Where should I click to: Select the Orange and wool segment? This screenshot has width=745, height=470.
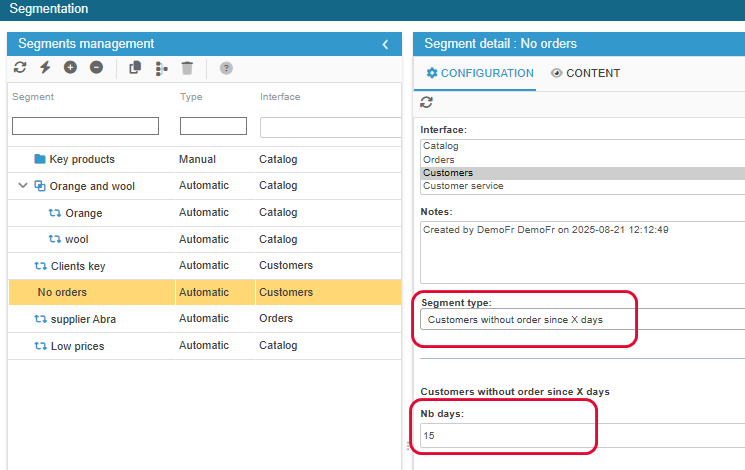coord(205,186)
